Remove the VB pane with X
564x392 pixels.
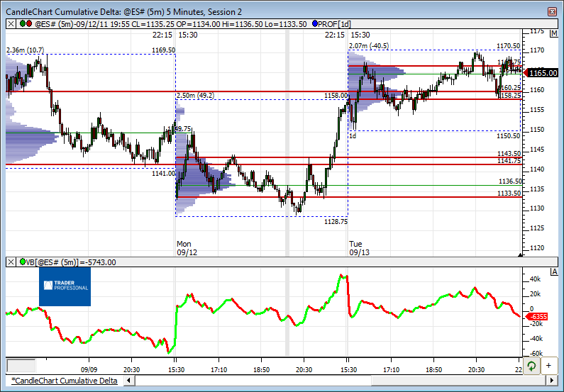[x=11, y=262]
